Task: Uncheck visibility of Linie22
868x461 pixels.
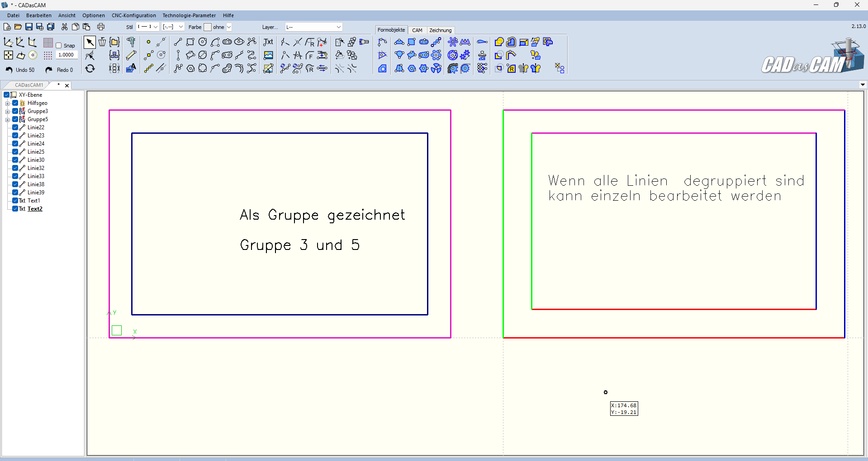Action: click(x=15, y=127)
